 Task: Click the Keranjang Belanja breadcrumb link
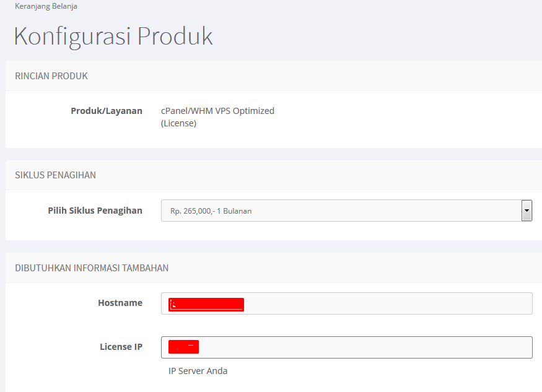click(46, 6)
